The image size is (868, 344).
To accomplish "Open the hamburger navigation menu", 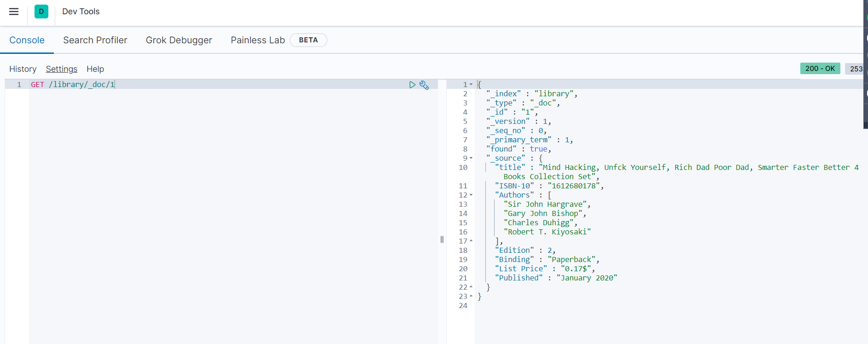I will [14, 12].
